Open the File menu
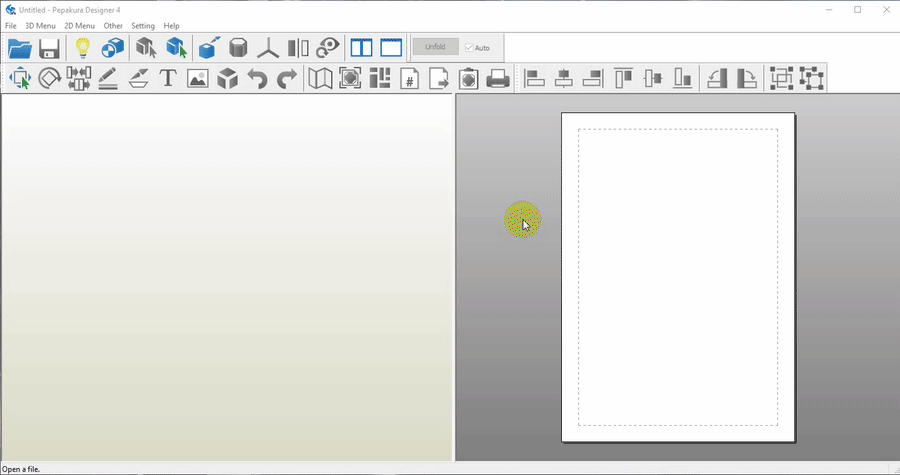900x475 pixels. click(11, 26)
